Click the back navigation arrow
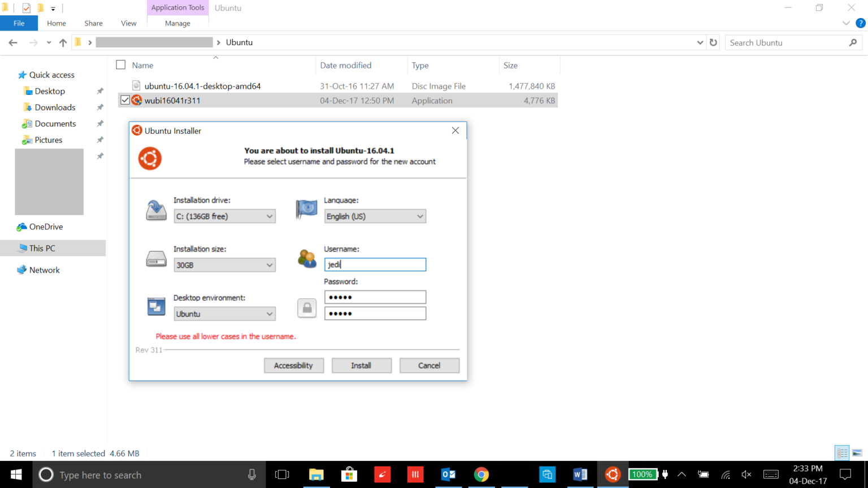 pos(13,42)
